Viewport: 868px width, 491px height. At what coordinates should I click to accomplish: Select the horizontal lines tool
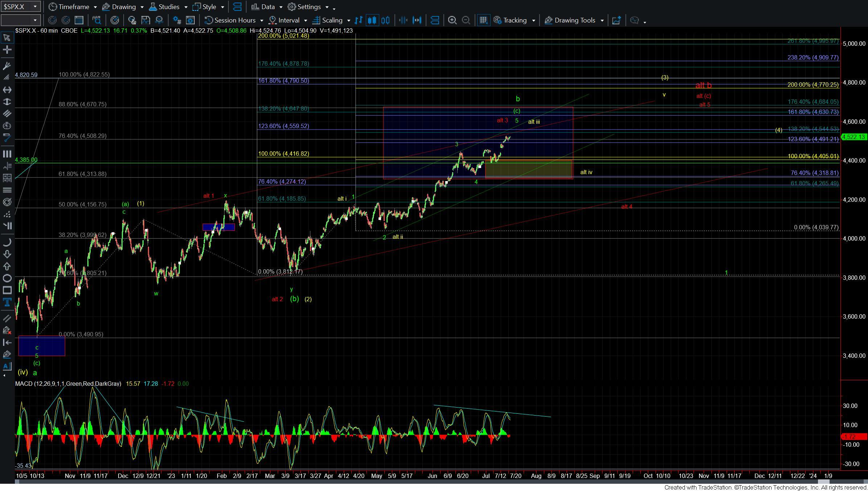click(7, 190)
